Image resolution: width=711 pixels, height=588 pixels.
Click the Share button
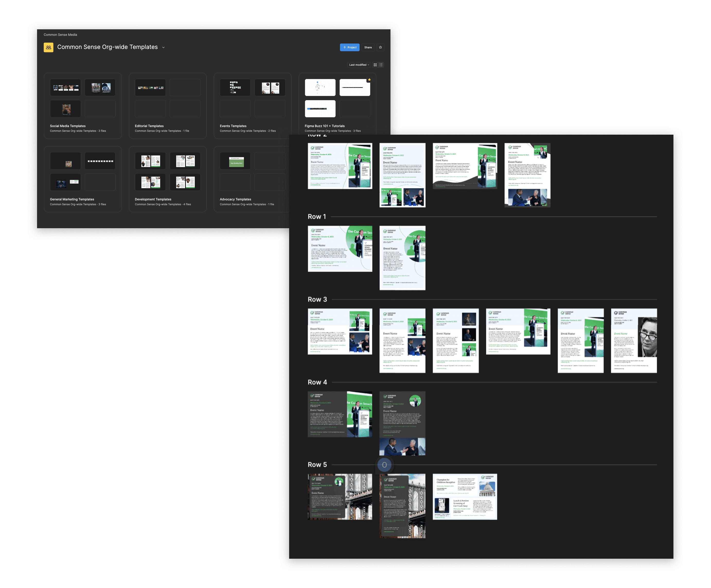(x=368, y=47)
